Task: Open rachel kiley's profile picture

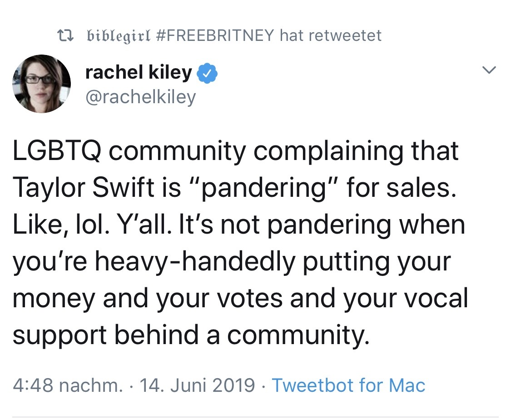Action: click(x=41, y=84)
